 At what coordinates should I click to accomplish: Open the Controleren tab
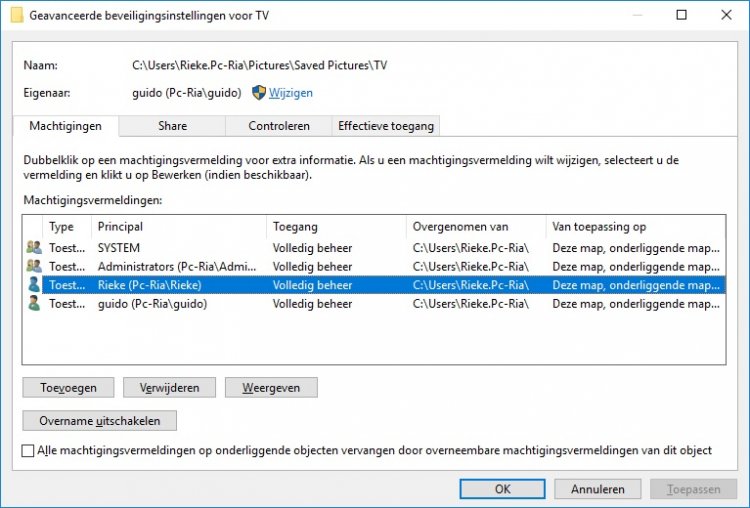point(278,126)
